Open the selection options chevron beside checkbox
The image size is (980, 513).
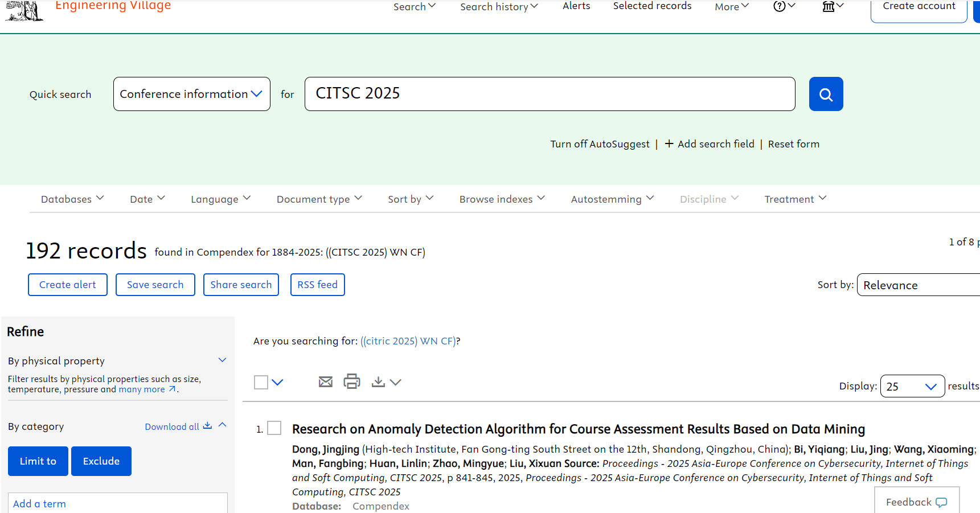click(x=277, y=382)
